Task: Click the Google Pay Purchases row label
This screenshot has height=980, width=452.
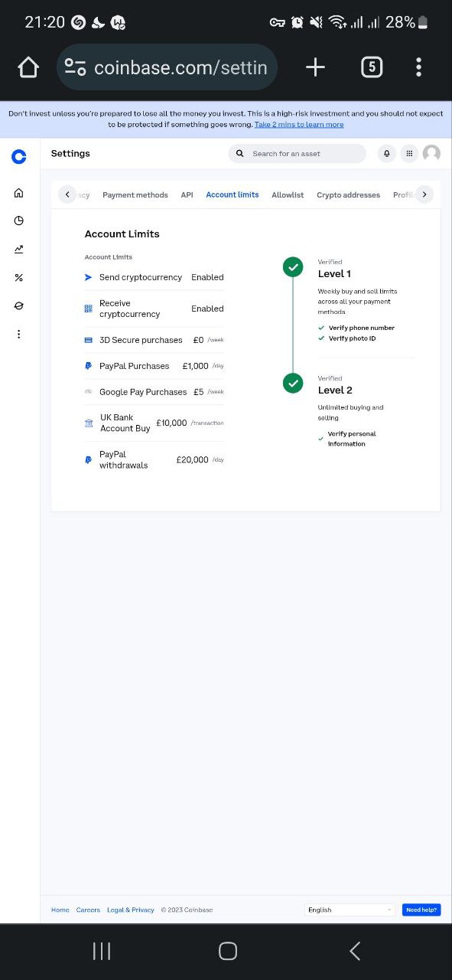Action: [143, 392]
